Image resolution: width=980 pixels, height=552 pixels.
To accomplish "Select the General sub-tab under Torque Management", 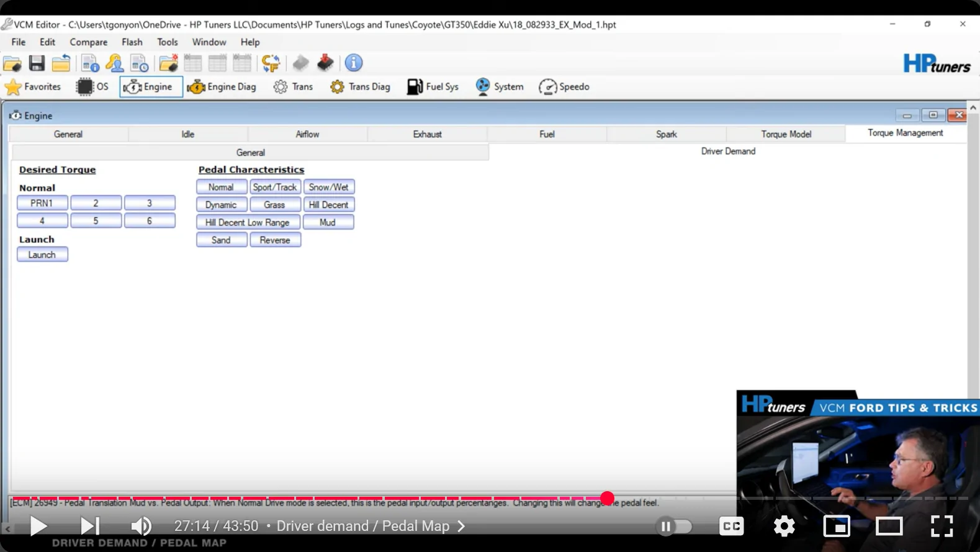I will tap(251, 153).
